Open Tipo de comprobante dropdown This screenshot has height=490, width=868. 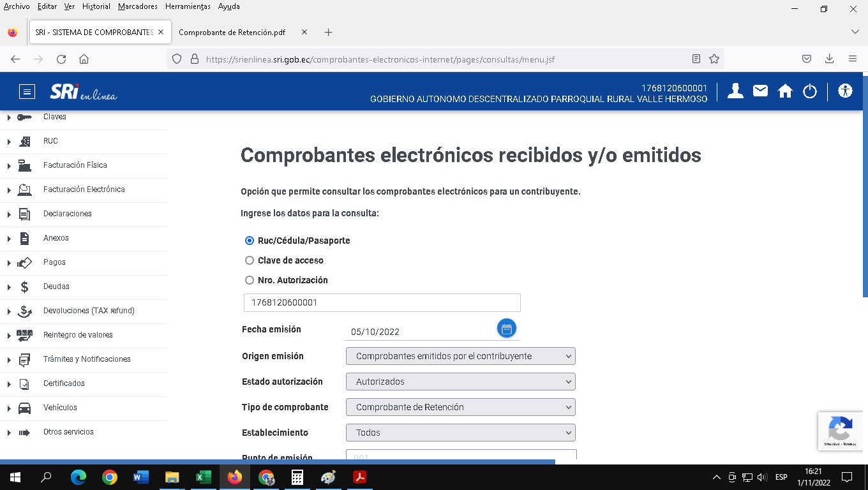pyautogui.click(x=460, y=407)
